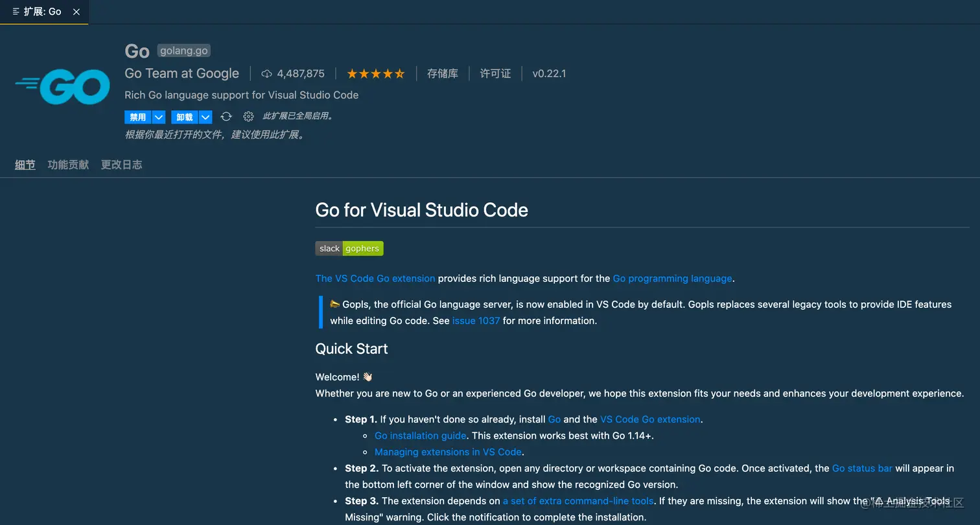Screen dimensions: 980x525
Task: Click the Quick Start heading
Action: (351, 349)
